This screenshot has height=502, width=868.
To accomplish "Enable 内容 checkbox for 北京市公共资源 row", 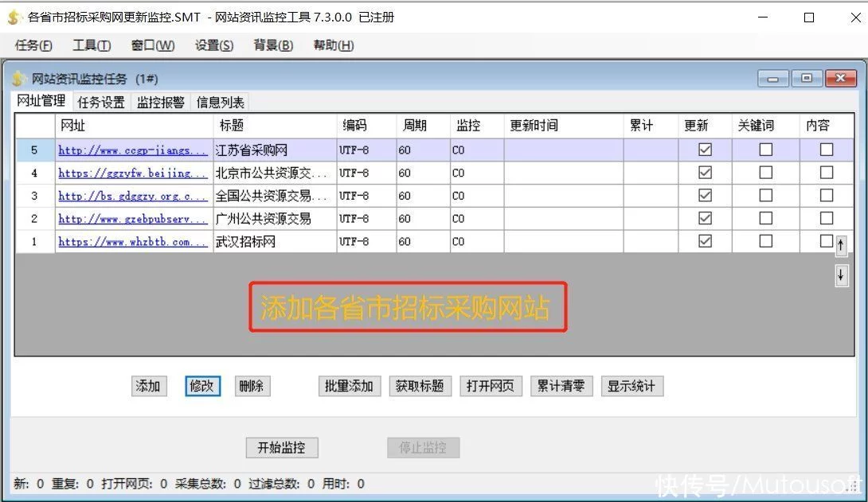I will [827, 173].
